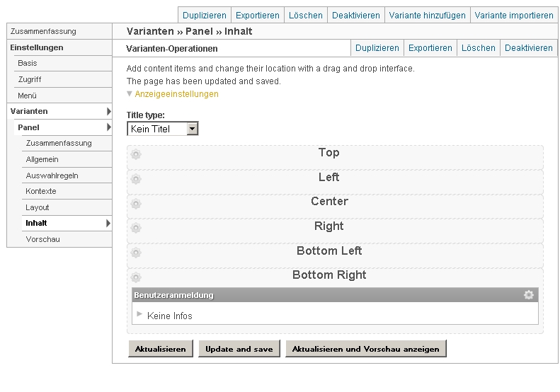
Task: Open the Vorschau sidebar item
Action: point(42,239)
